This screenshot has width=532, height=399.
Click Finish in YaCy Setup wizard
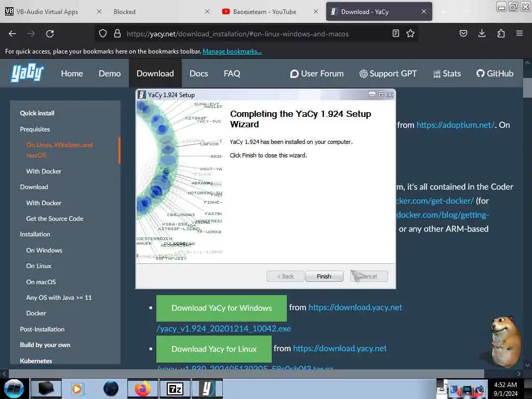pos(324,276)
